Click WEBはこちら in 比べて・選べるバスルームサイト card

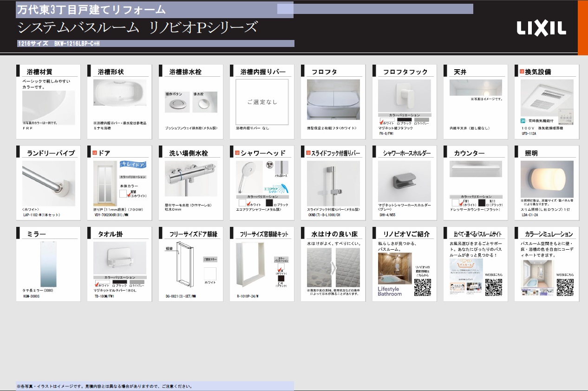[x=493, y=275]
